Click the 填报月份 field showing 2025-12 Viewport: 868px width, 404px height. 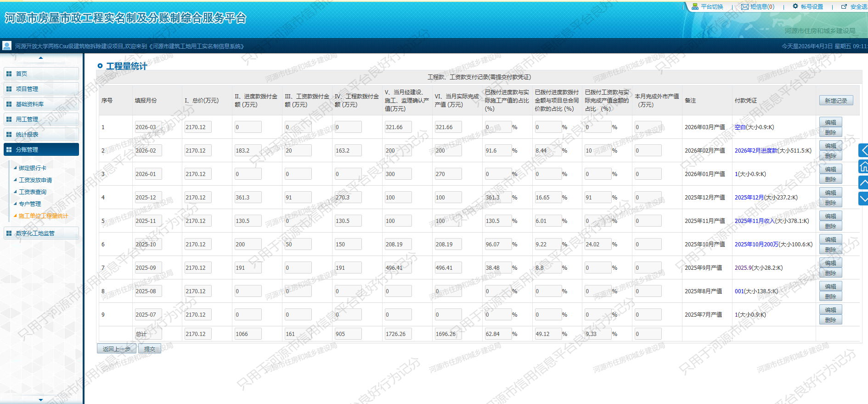tap(148, 198)
